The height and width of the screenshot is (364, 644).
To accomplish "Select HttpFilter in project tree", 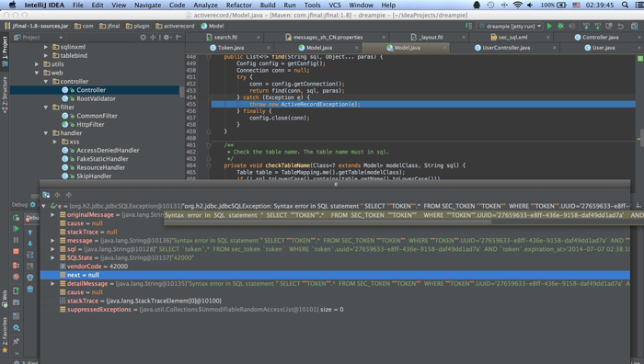I will coord(90,124).
